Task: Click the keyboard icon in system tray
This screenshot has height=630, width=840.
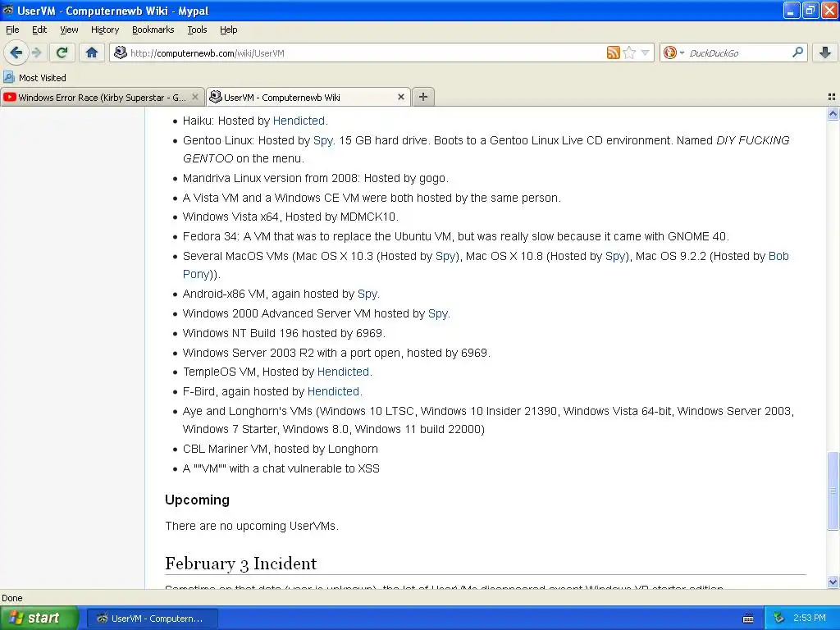Action: (748, 619)
